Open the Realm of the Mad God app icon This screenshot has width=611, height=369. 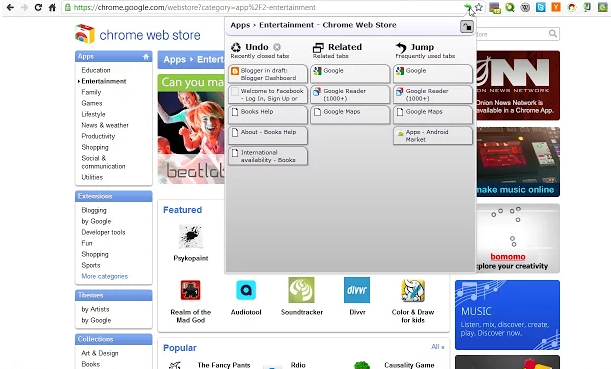191,290
